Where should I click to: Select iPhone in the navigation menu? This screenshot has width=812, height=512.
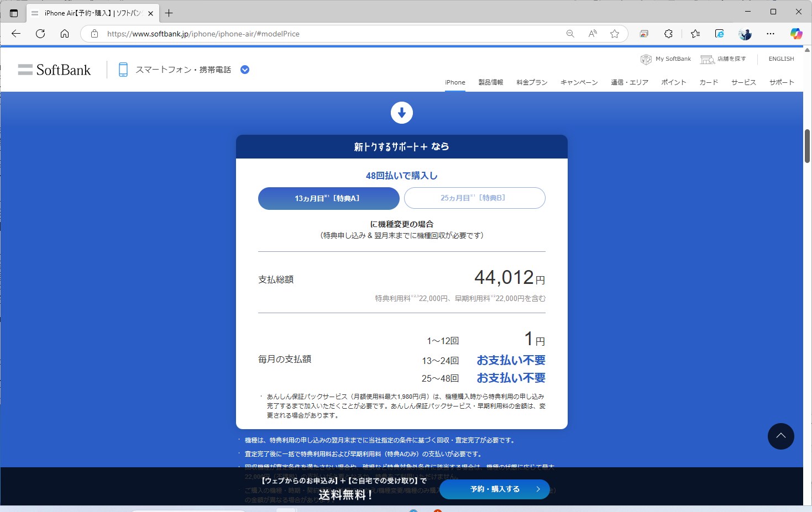[x=454, y=82]
